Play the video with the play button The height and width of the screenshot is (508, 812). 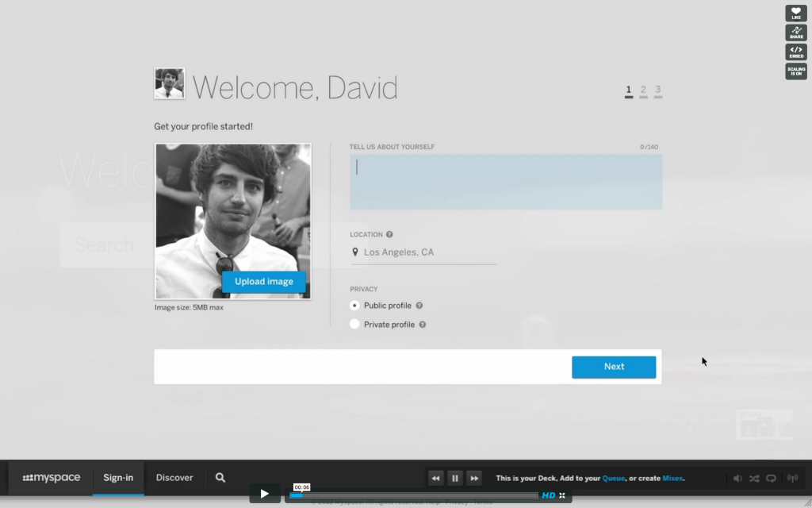(x=265, y=494)
